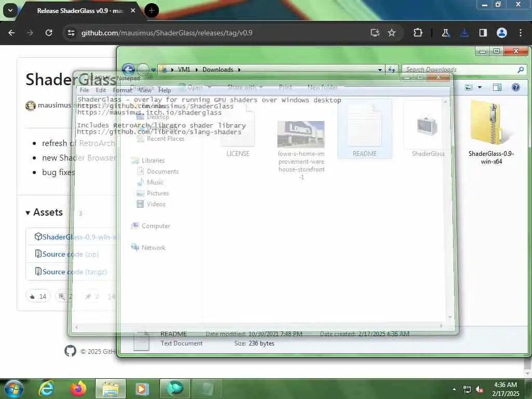Launch Internet Explorer from taskbar

pyautogui.click(x=46, y=389)
